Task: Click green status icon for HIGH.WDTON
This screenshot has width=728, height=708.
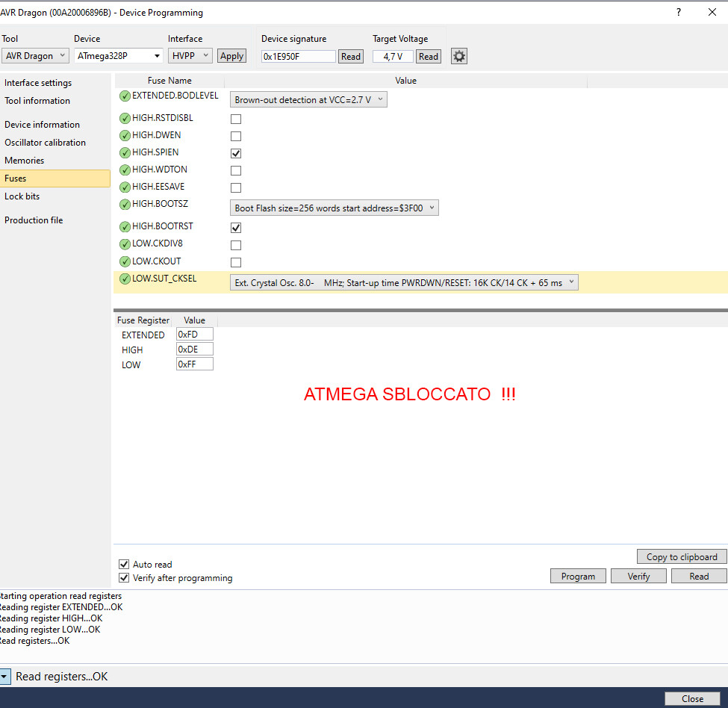Action: coord(125,170)
